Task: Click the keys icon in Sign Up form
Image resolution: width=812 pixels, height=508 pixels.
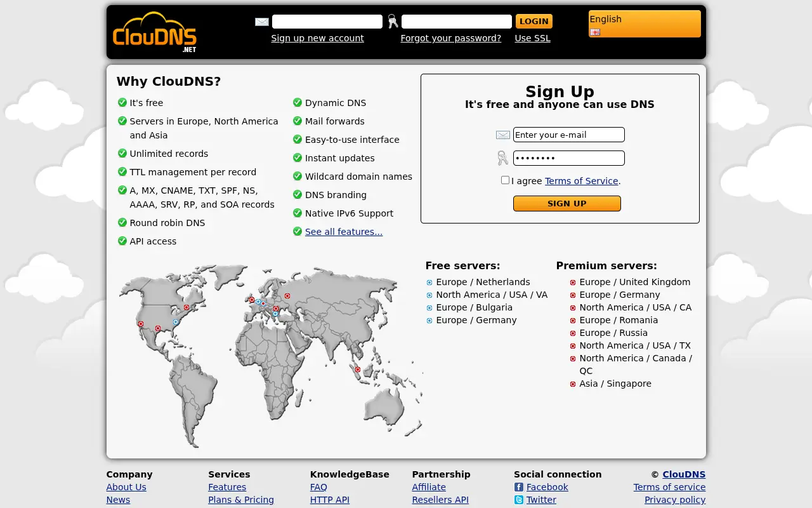Action: click(502, 158)
